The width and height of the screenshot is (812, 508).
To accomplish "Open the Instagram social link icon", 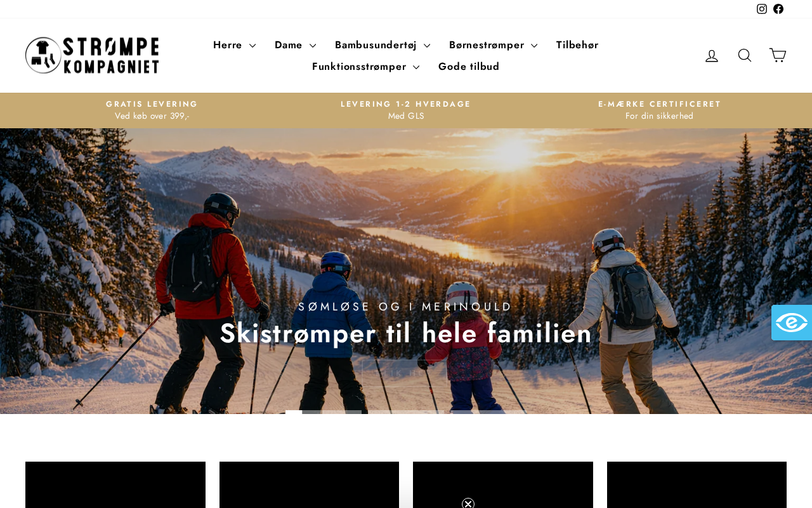I will pos(762,9).
